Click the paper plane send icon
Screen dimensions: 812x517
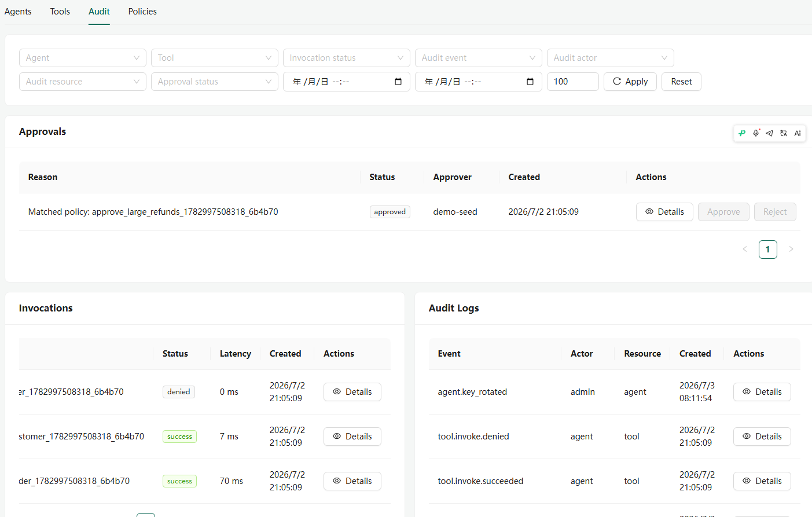(769, 133)
